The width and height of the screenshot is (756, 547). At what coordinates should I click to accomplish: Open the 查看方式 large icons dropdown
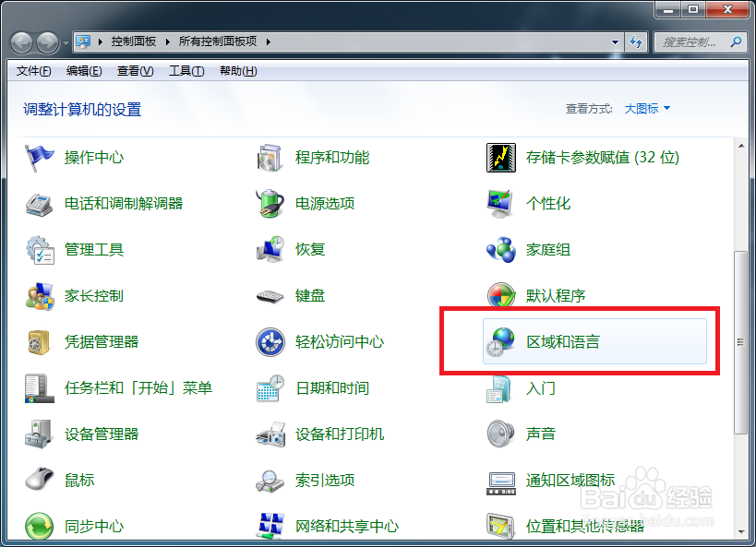[646, 108]
